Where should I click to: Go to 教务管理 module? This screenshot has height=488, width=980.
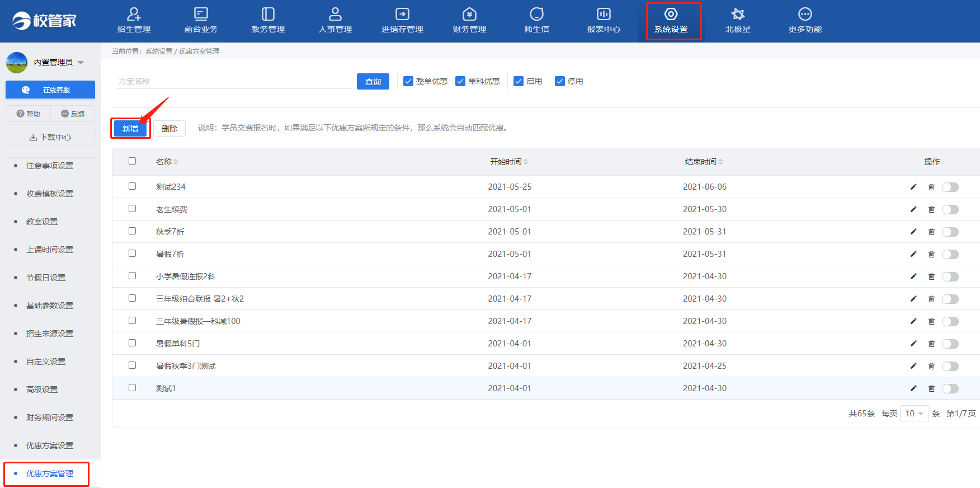tap(268, 21)
